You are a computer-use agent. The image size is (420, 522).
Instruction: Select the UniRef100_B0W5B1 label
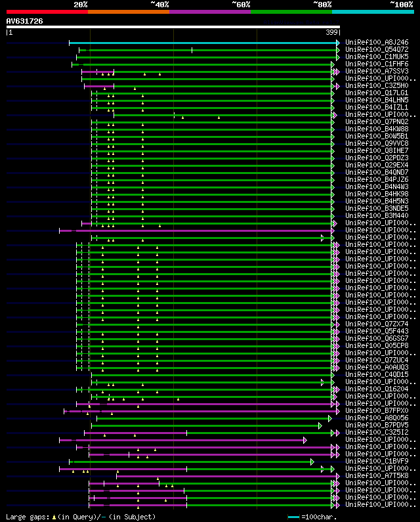[x=377, y=136]
